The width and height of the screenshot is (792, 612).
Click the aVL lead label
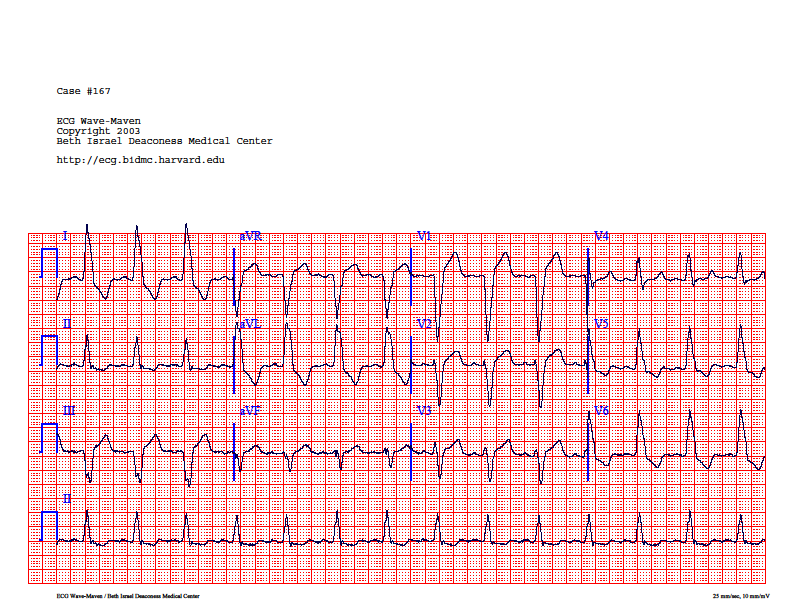click(x=250, y=324)
